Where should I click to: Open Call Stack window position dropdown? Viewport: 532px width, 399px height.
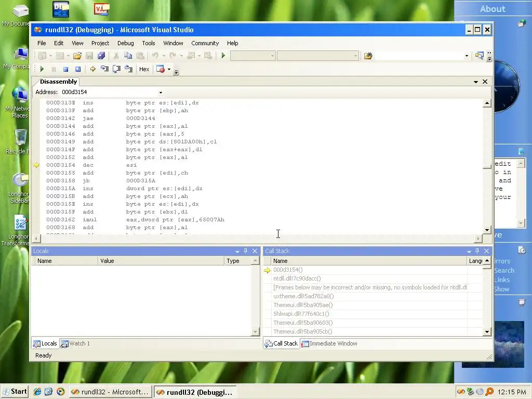(x=469, y=251)
